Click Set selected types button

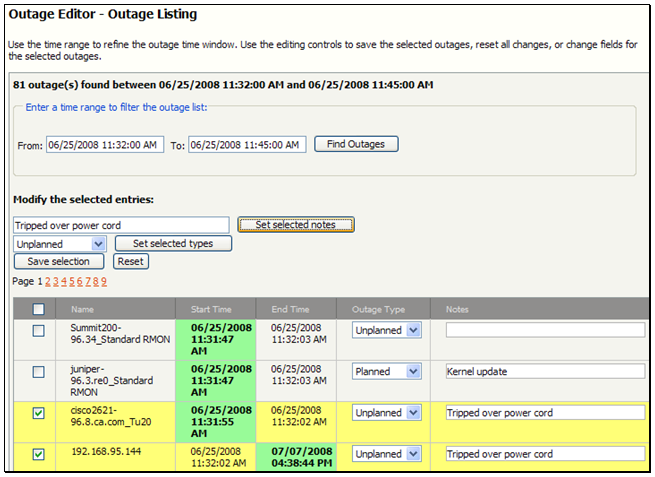pyautogui.click(x=173, y=244)
